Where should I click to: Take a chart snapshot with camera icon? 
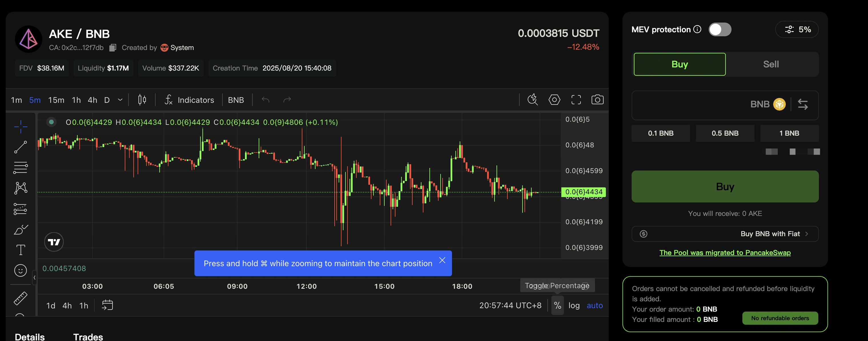click(597, 100)
